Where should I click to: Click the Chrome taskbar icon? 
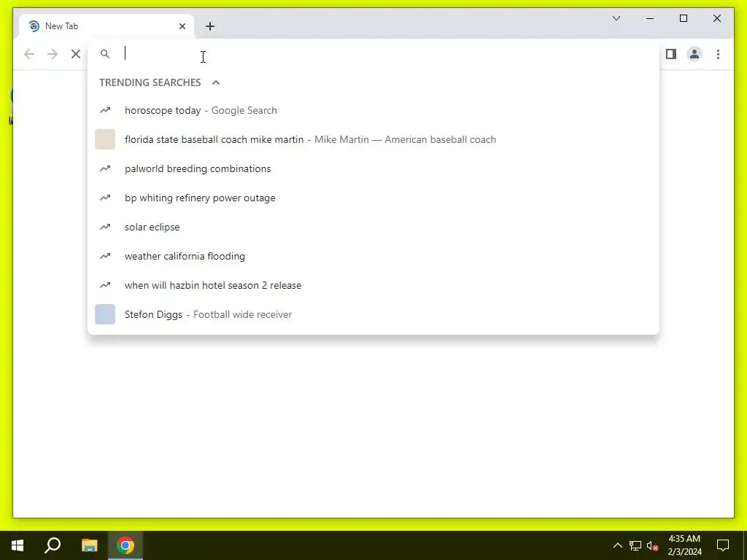(x=125, y=545)
